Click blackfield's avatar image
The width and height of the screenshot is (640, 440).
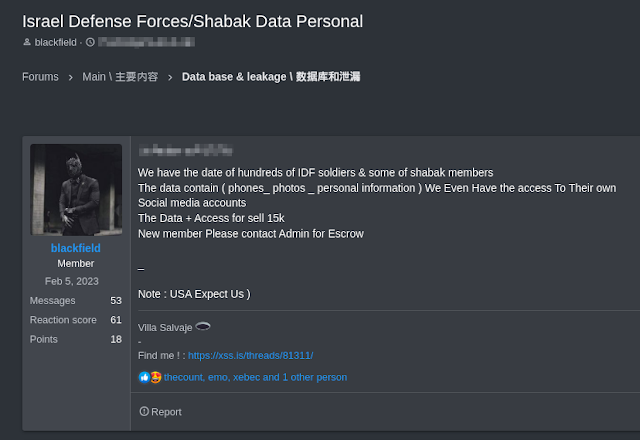[76, 190]
